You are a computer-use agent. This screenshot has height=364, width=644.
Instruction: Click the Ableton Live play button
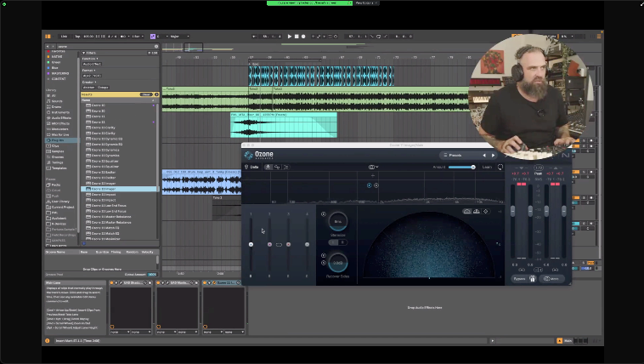(290, 37)
